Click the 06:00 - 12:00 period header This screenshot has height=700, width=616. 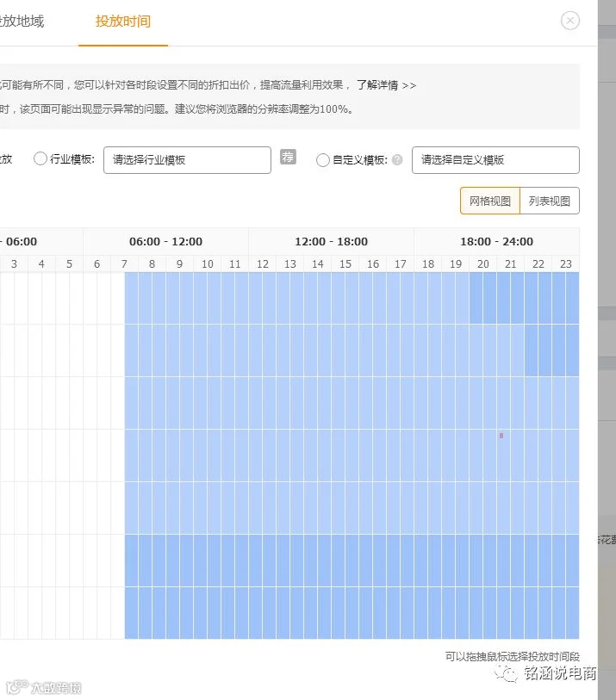[165, 242]
